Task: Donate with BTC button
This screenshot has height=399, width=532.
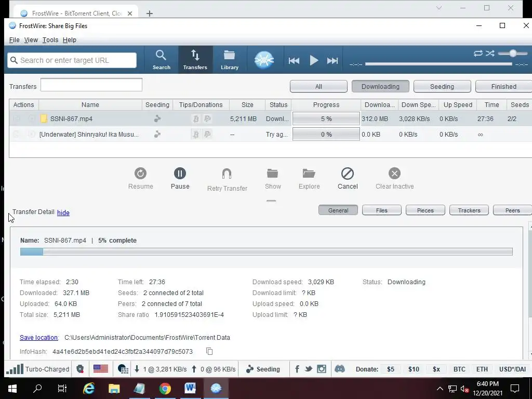Action: (x=459, y=369)
